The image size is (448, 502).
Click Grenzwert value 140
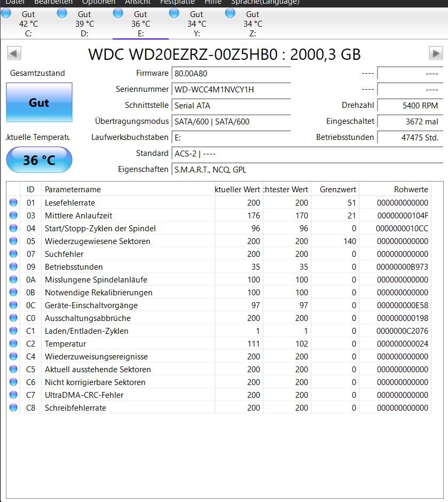pos(350,241)
